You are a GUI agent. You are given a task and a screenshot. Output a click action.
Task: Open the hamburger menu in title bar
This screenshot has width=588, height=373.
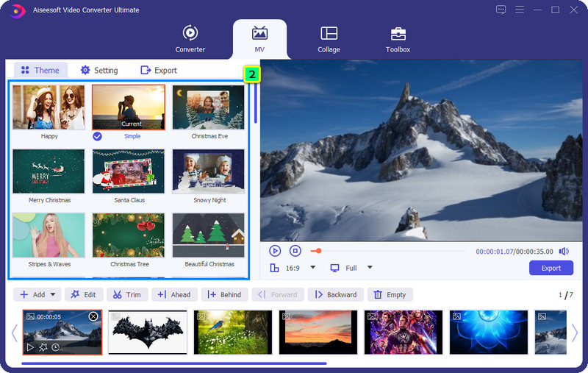(x=520, y=10)
